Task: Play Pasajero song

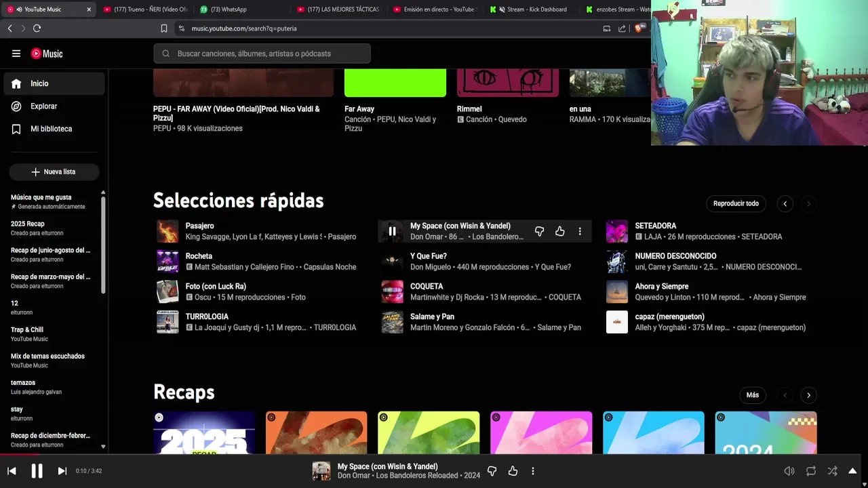Action: tap(167, 231)
